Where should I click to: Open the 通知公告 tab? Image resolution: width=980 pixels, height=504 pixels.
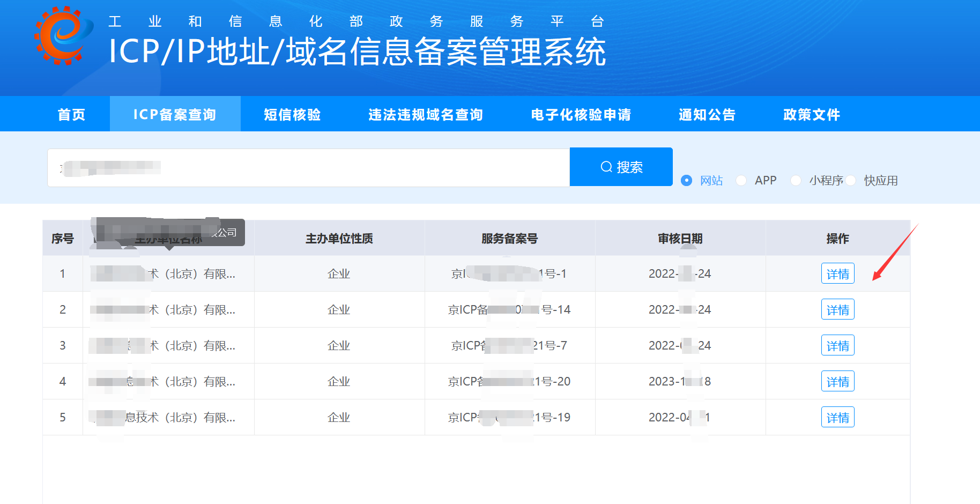[707, 114]
